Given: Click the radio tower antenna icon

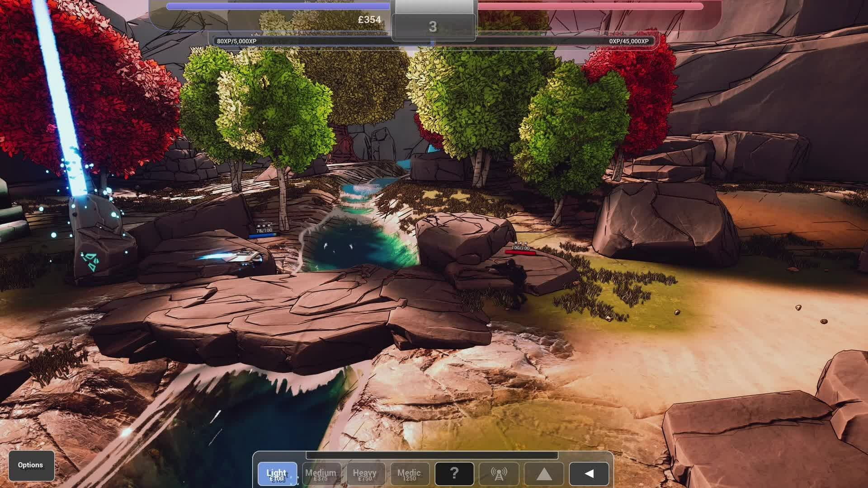Looking at the screenshot, I should 499,474.
